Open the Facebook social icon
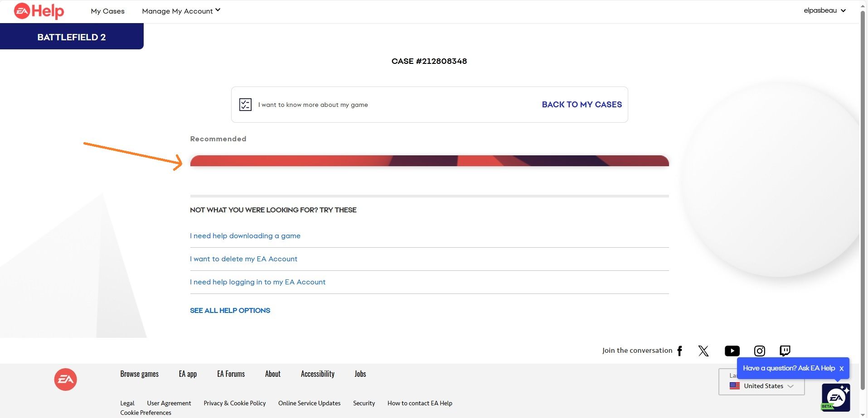The height and width of the screenshot is (418, 868). (x=679, y=351)
